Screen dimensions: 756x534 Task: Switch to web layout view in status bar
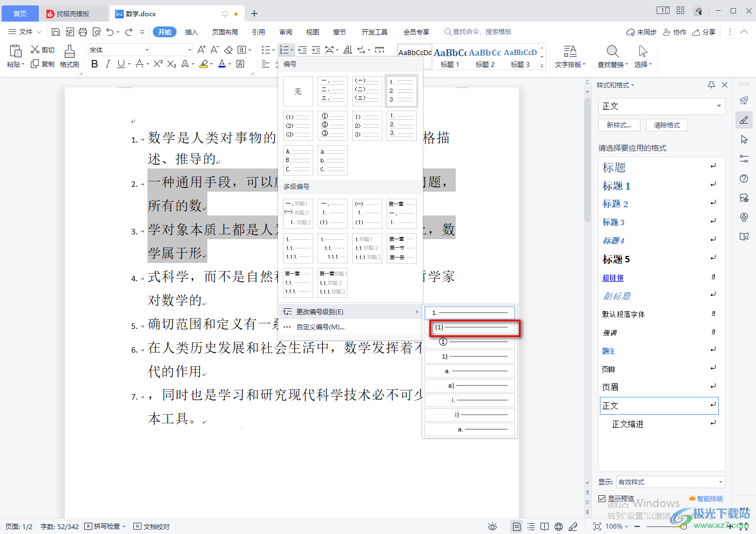[559, 526]
